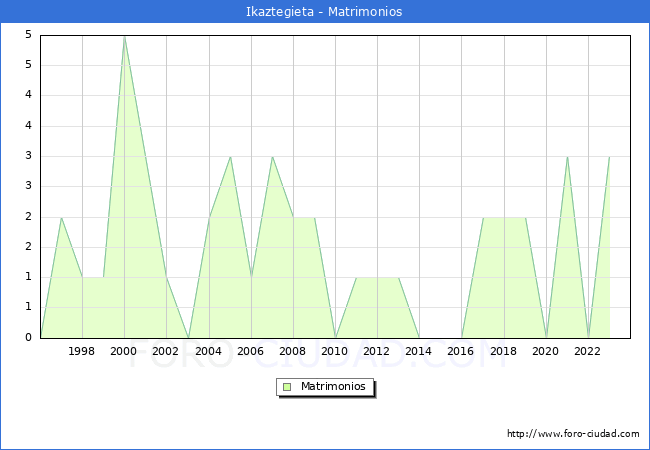650x450 pixels.
Task: Select the 2012 x-axis label
Action: pos(376,351)
